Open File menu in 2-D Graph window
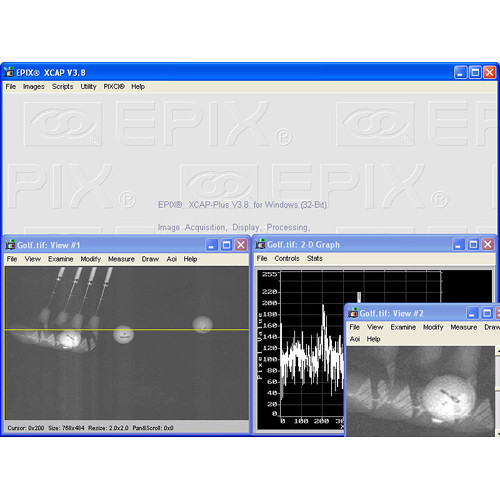Viewport: 500px width, 500px height. click(262, 258)
